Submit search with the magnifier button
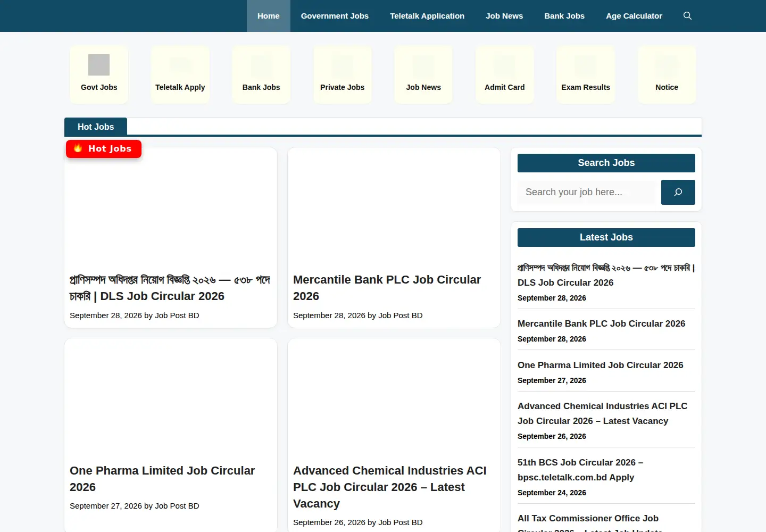766x532 pixels. click(x=678, y=192)
